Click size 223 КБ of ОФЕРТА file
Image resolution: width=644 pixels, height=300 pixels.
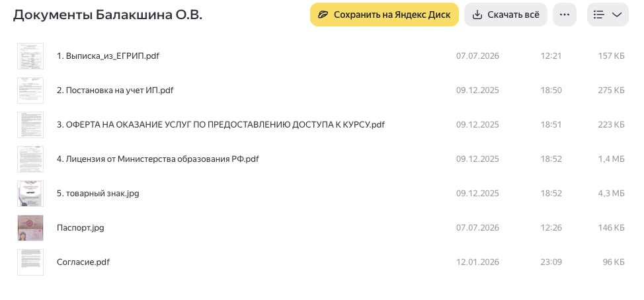coord(611,125)
